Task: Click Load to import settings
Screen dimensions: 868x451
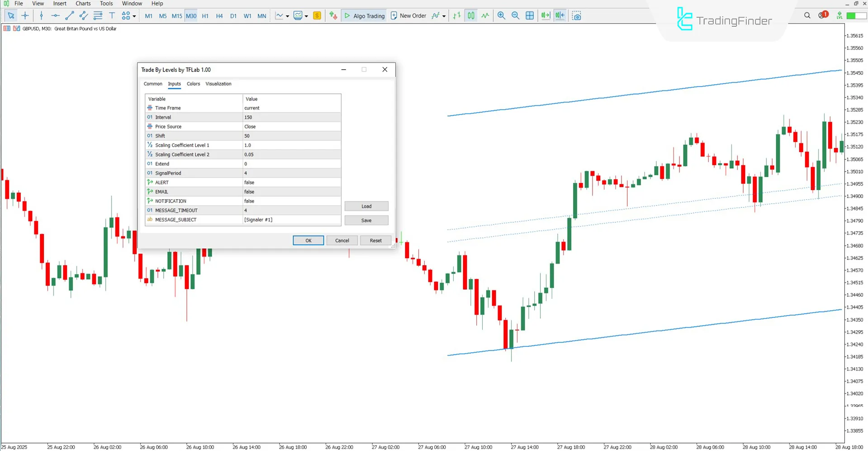Action: [x=366, y=206]
